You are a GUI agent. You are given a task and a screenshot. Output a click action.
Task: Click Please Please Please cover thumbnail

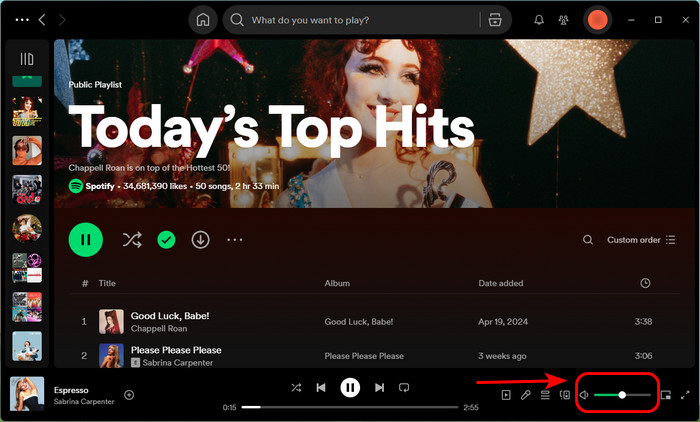(111, 355)
